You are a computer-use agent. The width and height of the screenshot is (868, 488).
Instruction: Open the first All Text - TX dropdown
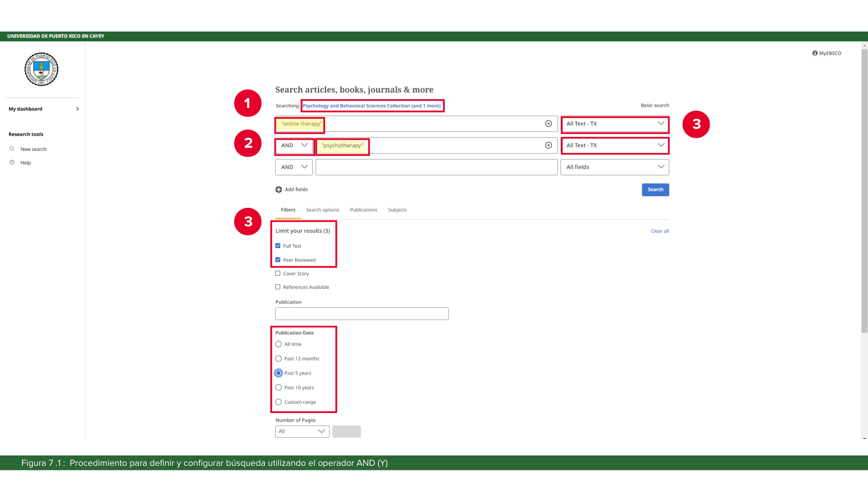[x=614, y=124]
